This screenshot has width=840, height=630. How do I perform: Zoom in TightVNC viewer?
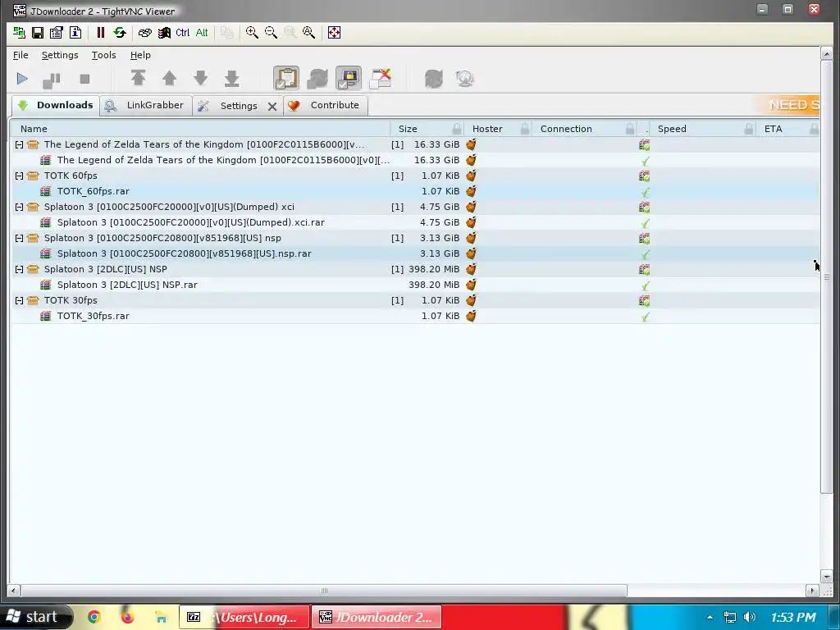pyautogui.click(x=252, y=33)
